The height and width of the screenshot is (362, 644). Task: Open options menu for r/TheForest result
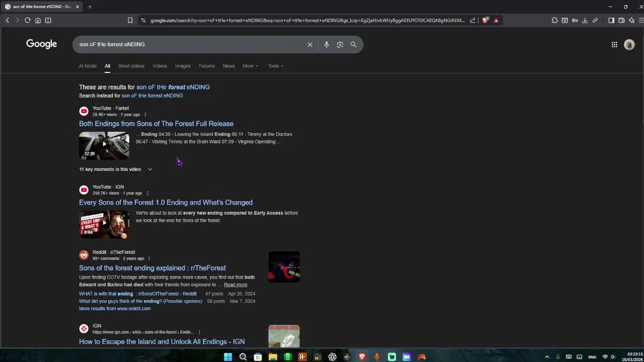149,258
